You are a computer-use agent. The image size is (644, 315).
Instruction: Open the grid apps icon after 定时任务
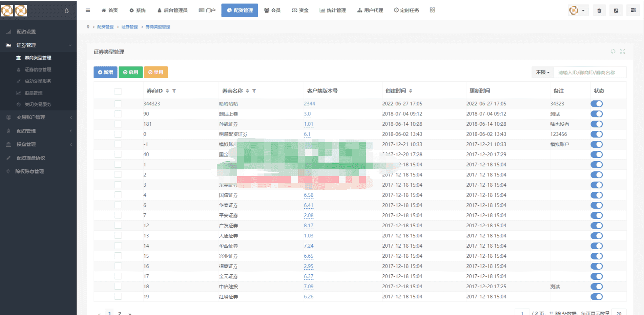pyautogui.click(x=432, y=10)
